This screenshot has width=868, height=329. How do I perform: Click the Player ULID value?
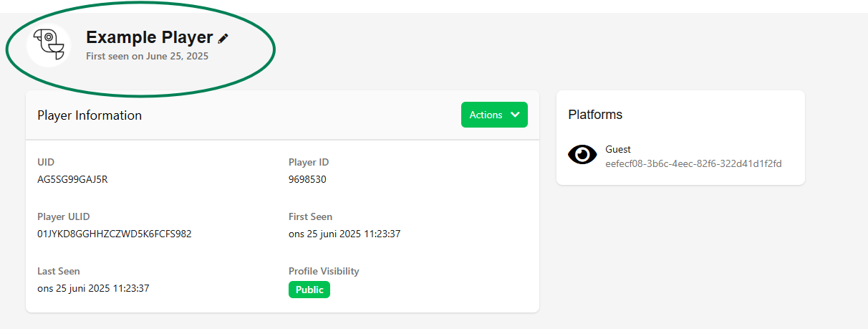[x=114, y=234]
